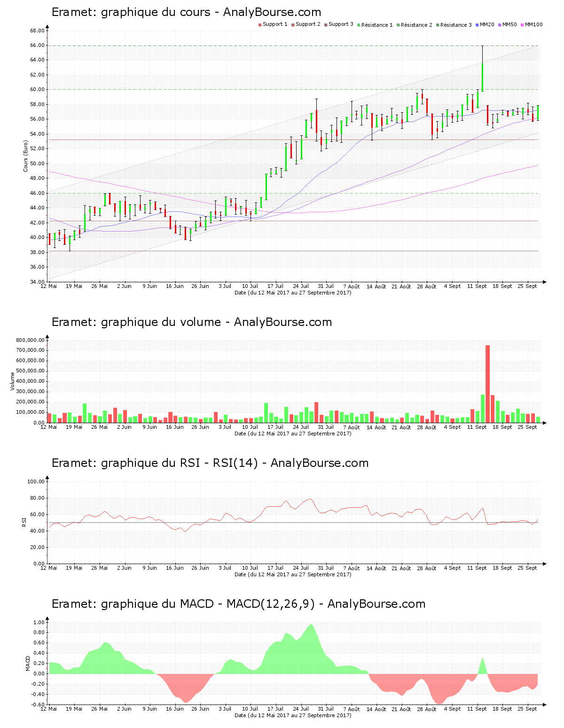Click the 'RSI' vertical axis label
This screenshot has height=728, width=564.
point(23,522)
